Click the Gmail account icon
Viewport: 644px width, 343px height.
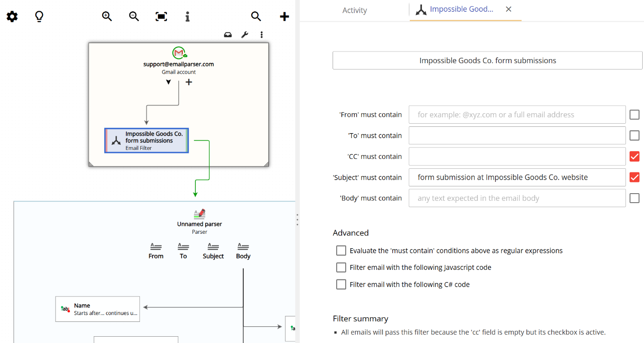179,52
